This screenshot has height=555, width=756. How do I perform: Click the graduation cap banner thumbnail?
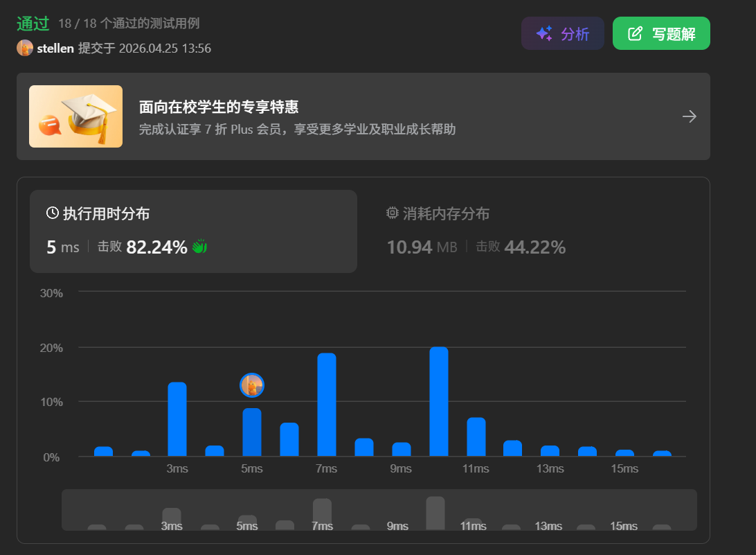pyautogui.click(x=75, y=116)
